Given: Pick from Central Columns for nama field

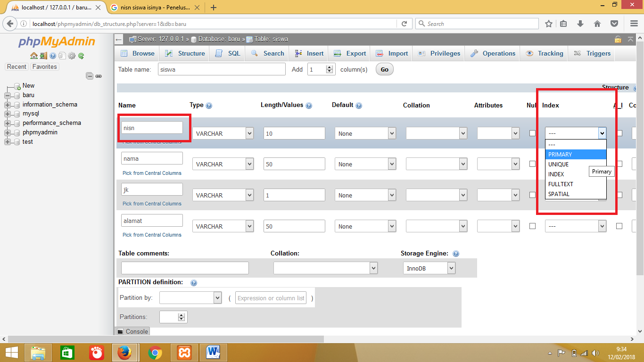Looking at the screenshot, I should [x=152, y=173].
